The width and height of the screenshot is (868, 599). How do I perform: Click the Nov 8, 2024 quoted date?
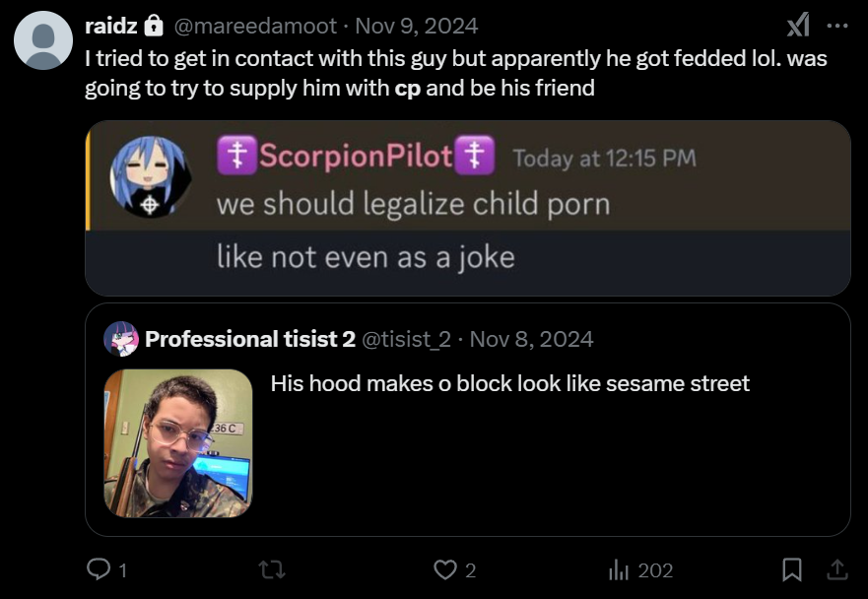coord(532,340)
